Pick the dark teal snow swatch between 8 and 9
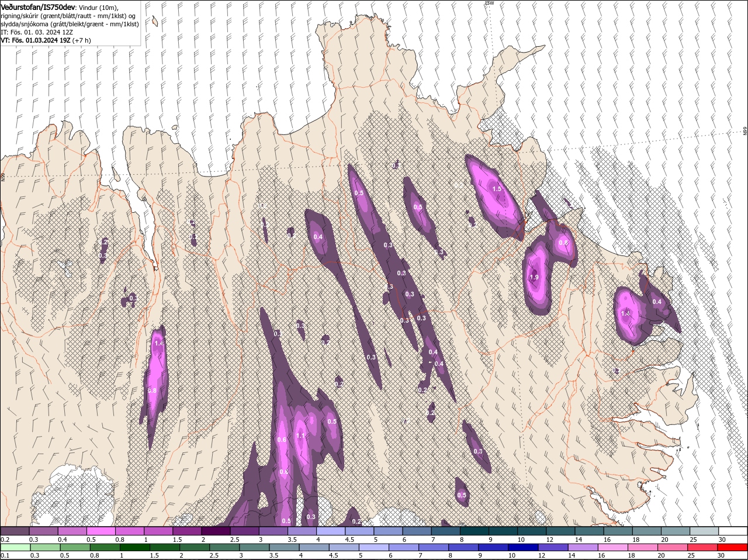This screenshot has width=748, height=560. click(475, 531)
